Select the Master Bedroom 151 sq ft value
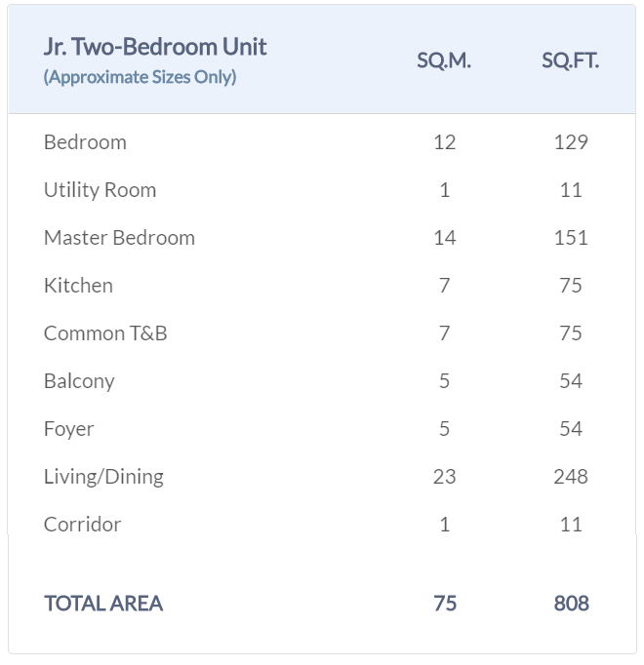644x665 pixels. pyautogui.click(x=571, y=238)
